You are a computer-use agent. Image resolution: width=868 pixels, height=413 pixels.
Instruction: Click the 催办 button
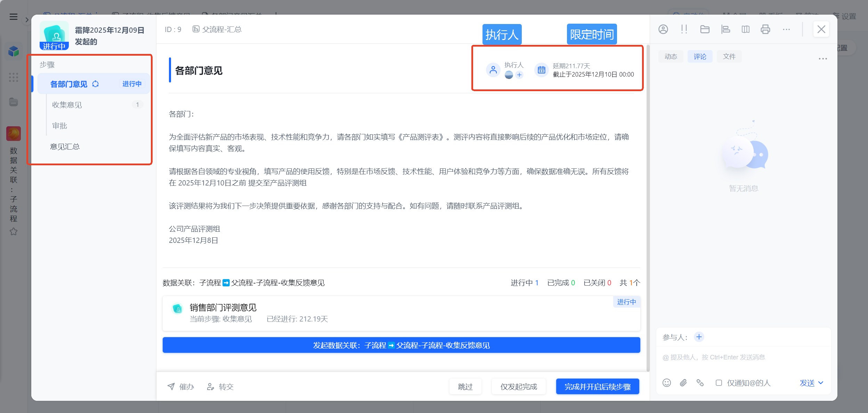click(181, 387)
